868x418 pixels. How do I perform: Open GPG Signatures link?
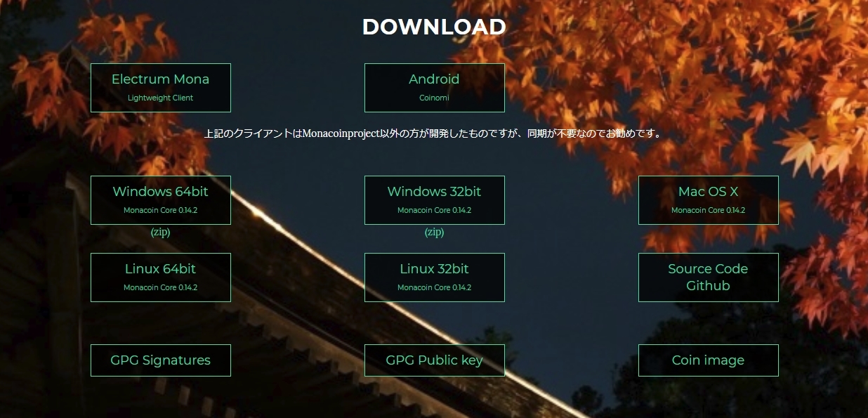point(160,360)
